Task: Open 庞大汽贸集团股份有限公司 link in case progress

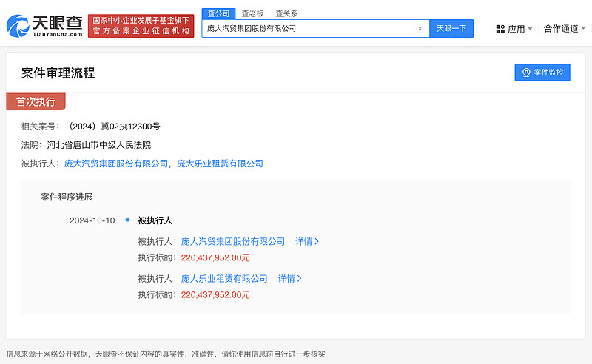Action: pos(233,242)
